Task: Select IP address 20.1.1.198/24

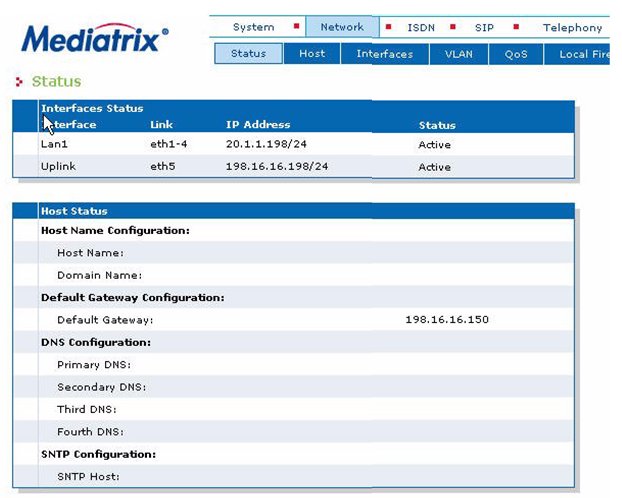Action: [266, 144]
